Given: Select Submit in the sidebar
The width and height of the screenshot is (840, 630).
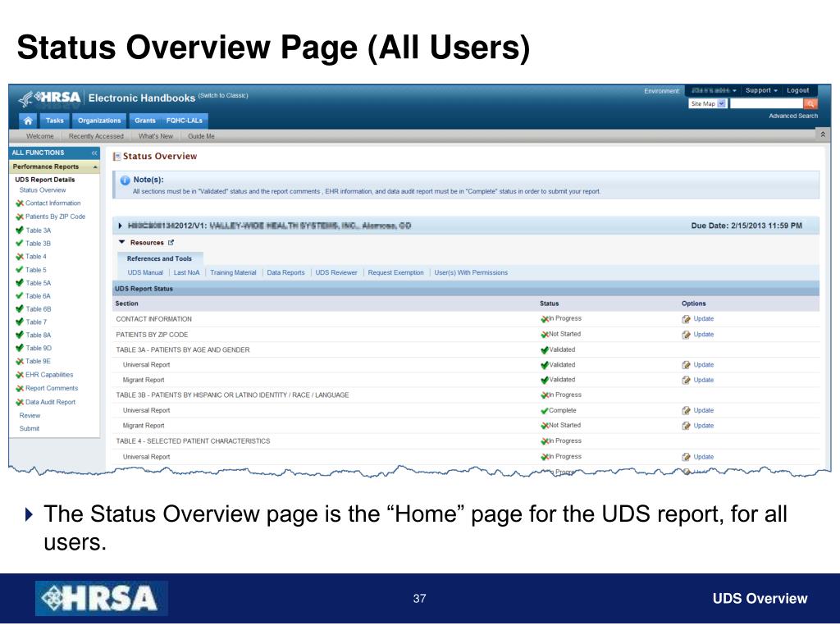Looking at the screenshot, I should [x=29, y=428].
